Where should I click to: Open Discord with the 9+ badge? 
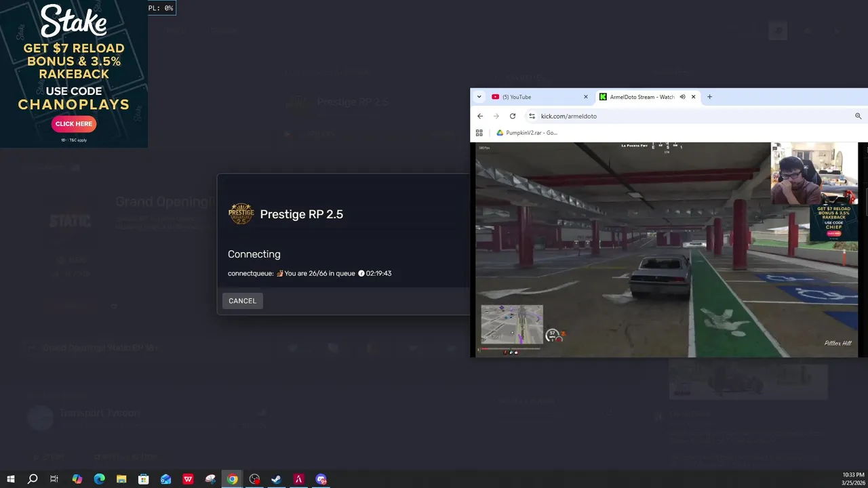[321, 479]
